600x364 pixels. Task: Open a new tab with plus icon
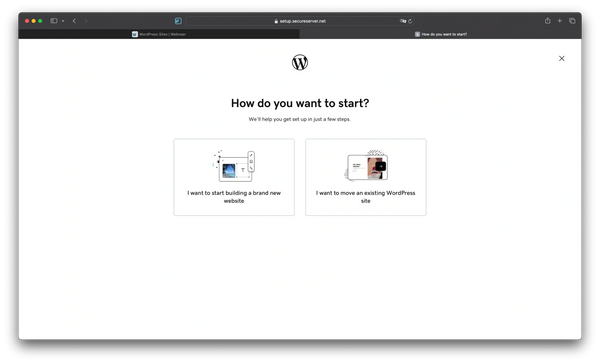tap(559, 21)
